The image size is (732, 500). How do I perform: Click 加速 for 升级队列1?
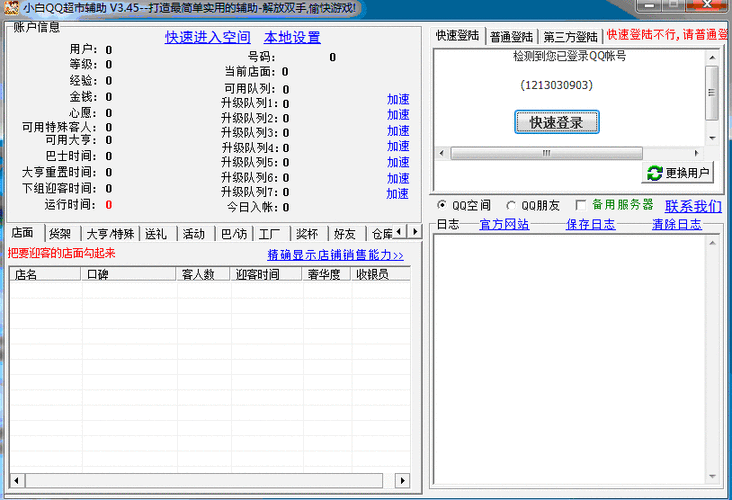click(x=398, y=99)
